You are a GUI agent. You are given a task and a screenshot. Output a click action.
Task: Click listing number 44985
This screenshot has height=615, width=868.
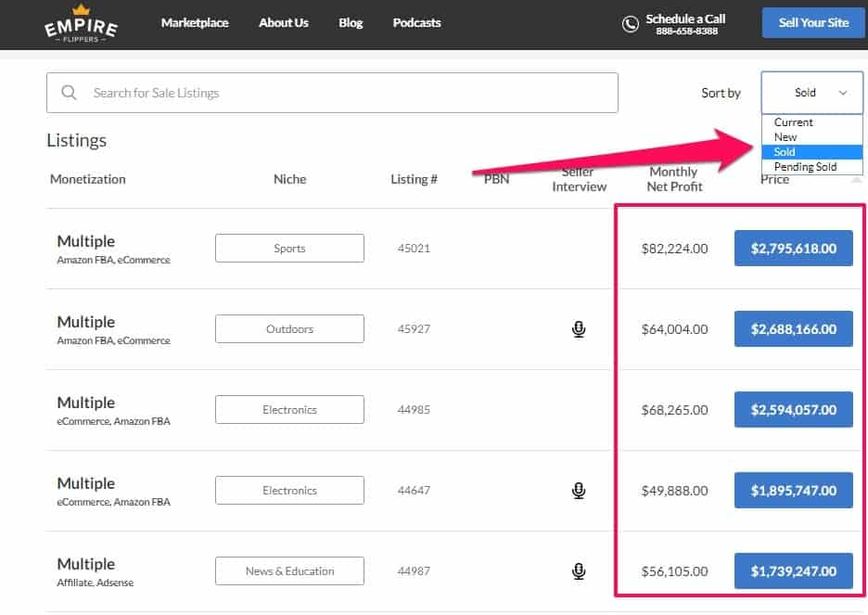click(x=414, y=410)
